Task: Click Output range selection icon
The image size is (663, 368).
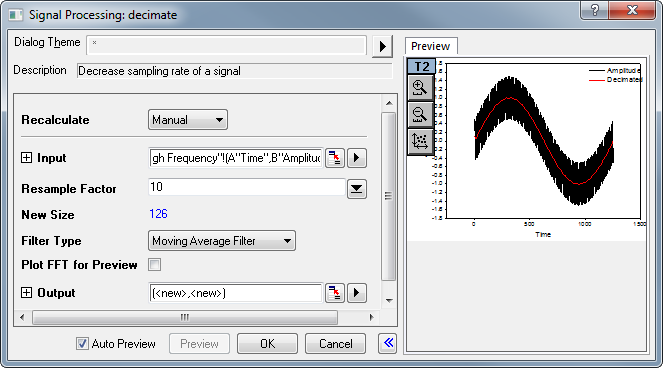Action: pos(334,293)
